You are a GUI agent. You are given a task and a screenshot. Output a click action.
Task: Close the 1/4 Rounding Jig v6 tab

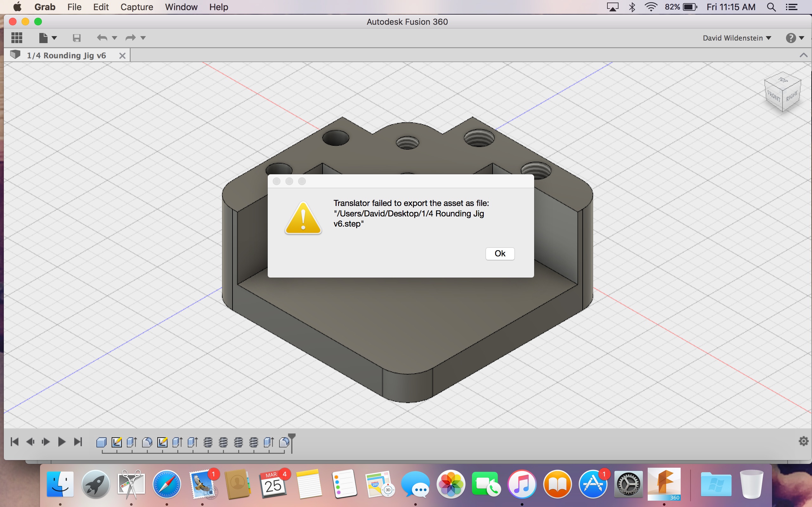122,56
